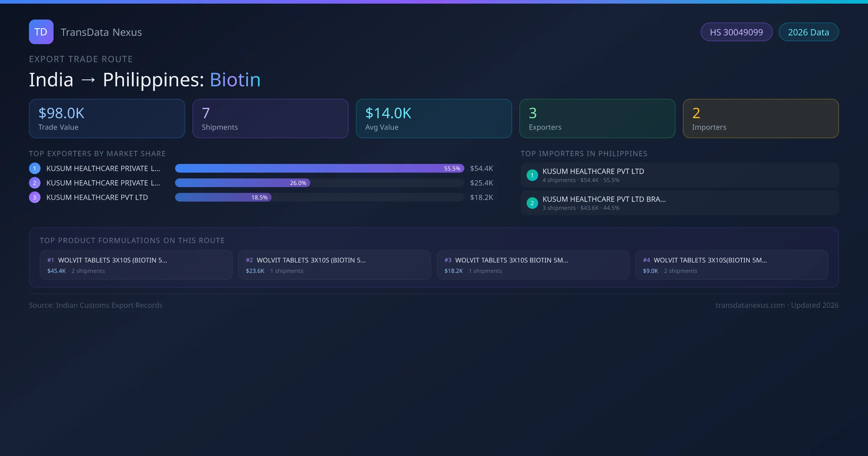Viewport: 868px width, 456px height.
Task: Click the 55.5% market share bar
Action: click(319, 168)
